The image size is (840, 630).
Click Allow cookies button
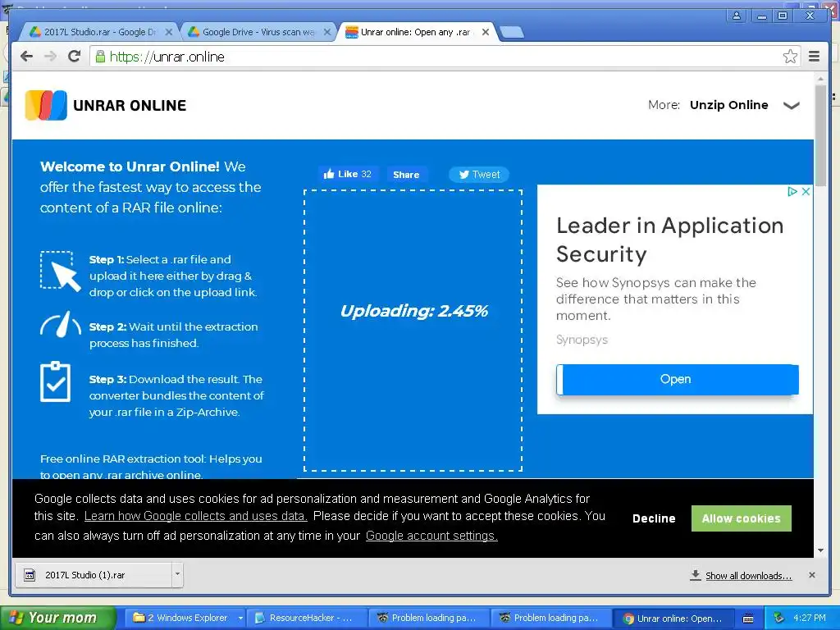[x=741, y=518]
